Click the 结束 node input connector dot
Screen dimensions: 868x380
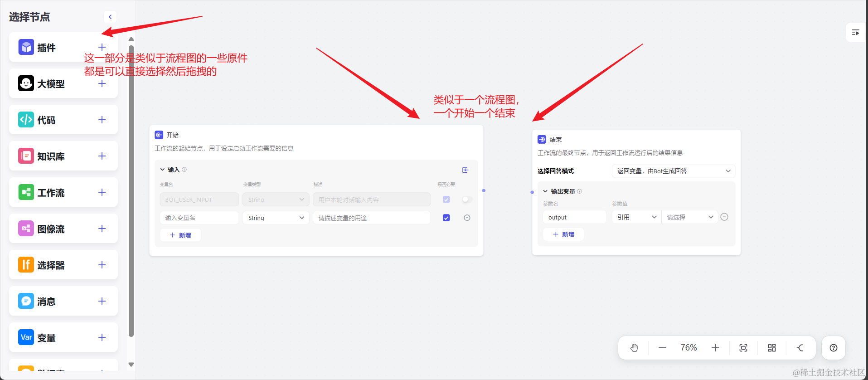pos(532,192)
